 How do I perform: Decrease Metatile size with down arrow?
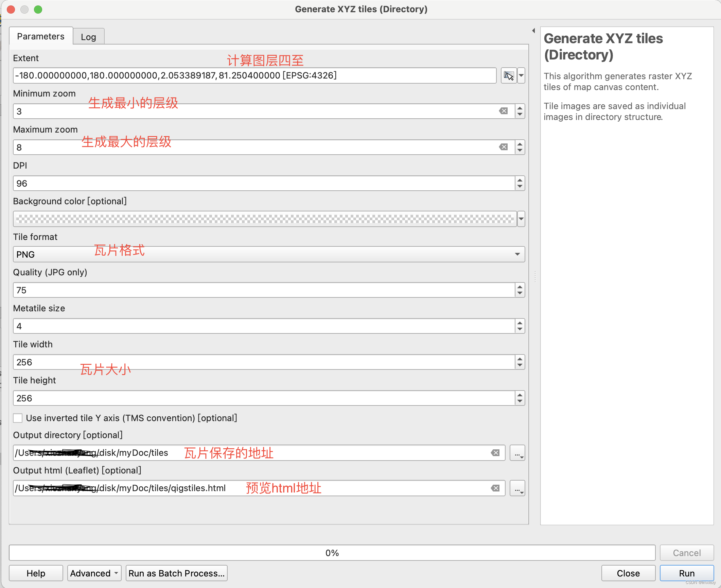[x=520, y=329]
